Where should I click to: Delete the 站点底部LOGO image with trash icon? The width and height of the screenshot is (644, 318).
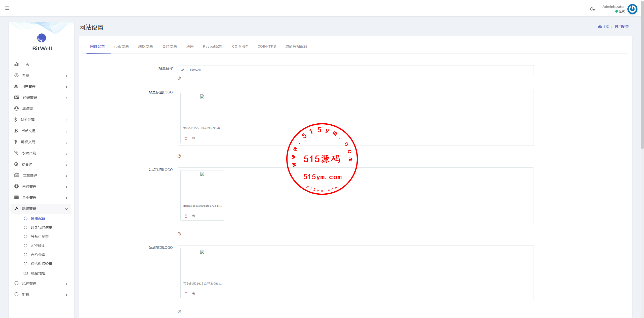(x=186, y=294)
